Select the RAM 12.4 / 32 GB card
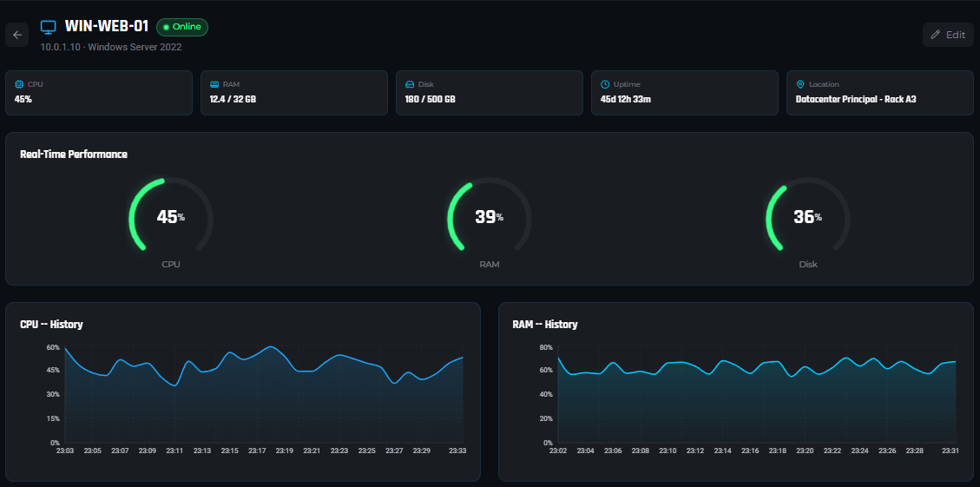Image resolution: width=980 pixels, height=487 pixels. 293,93
